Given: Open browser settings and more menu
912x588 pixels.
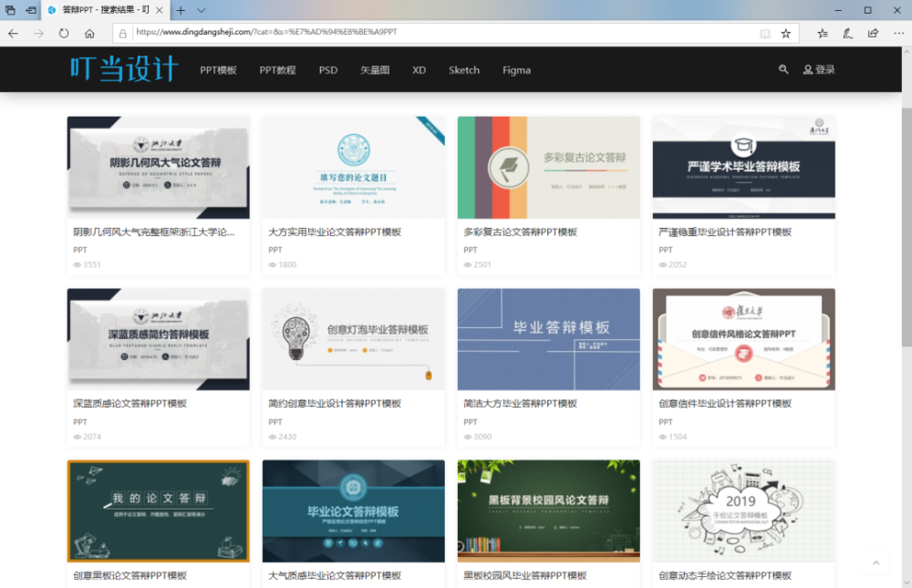Looking at the screenshot, I should (x=898, y=34).
